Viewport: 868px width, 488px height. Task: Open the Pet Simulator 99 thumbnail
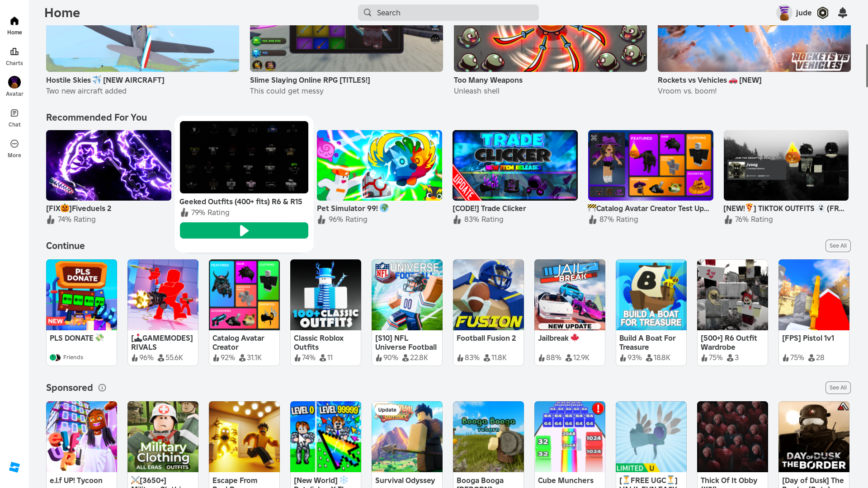click(x=379, y=165)
